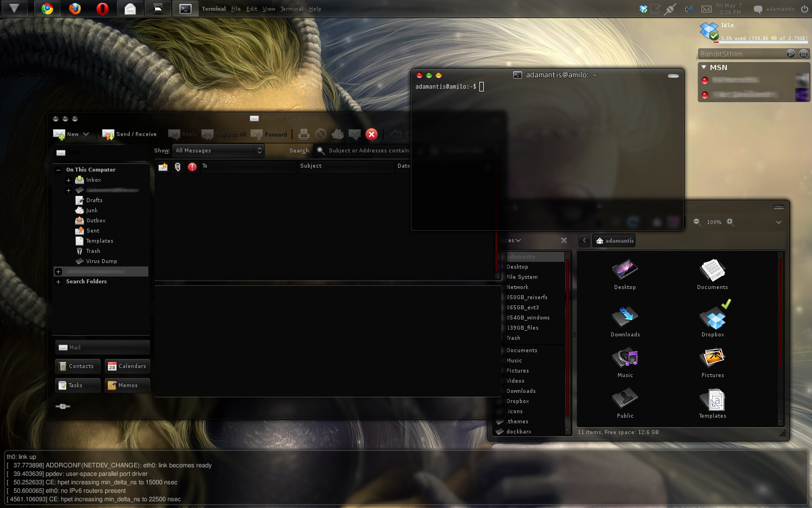The width and height of the screenshot is (812, 508).
Task: Click the print icon in Evolution toolbar
Action: pyautogui.click(x=304, y=134)
